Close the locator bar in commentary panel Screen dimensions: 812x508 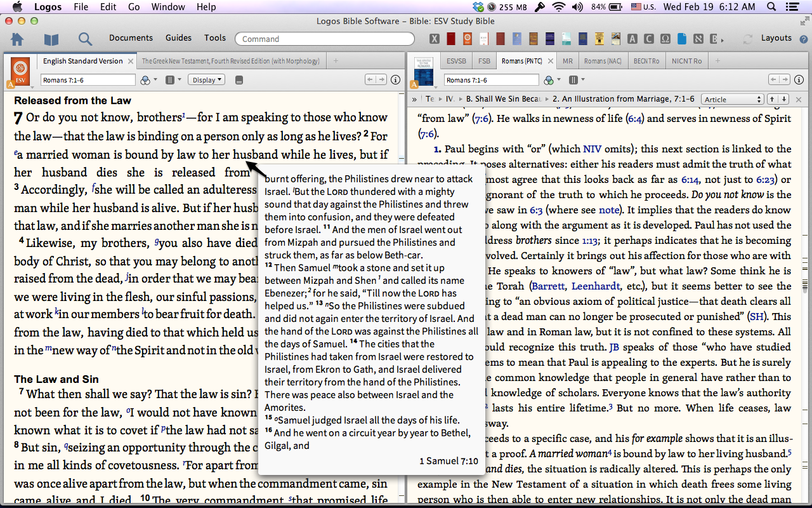(799, 99)
